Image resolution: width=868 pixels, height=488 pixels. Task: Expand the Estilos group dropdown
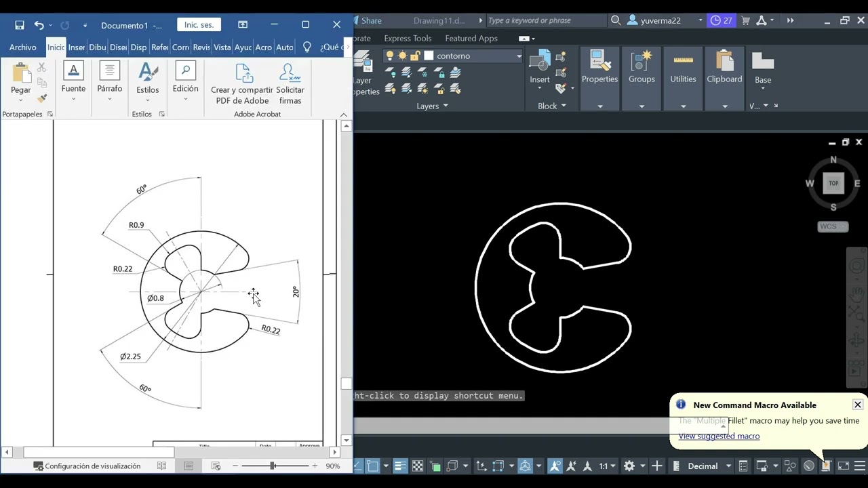click(147, 100)
